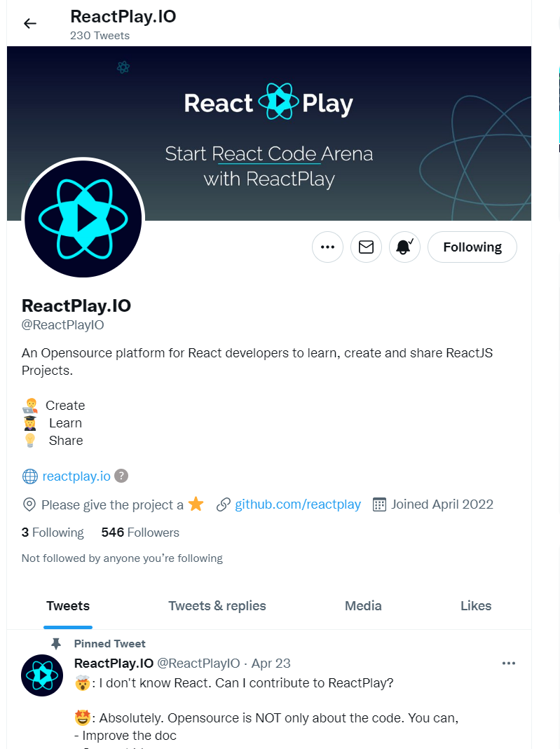The height and width of the screenshot is (749, 560).
Task: Switch to Tweets & replies
Action: [217, 605]
